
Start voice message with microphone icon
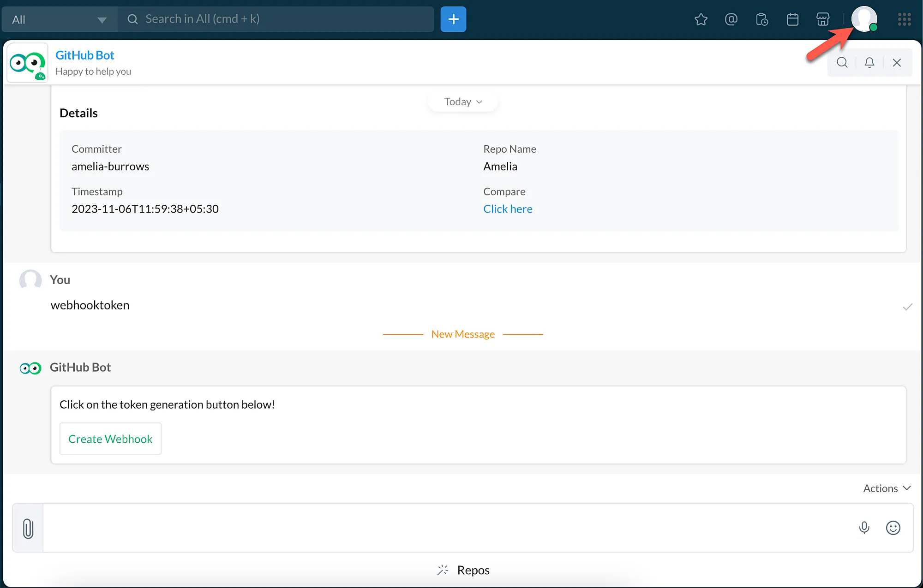click(x=864, y=528)
